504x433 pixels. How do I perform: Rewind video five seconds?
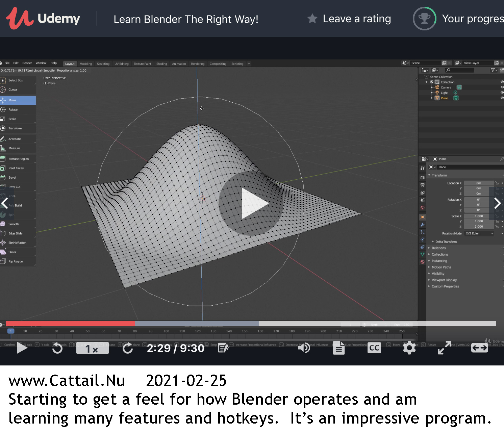57,348
